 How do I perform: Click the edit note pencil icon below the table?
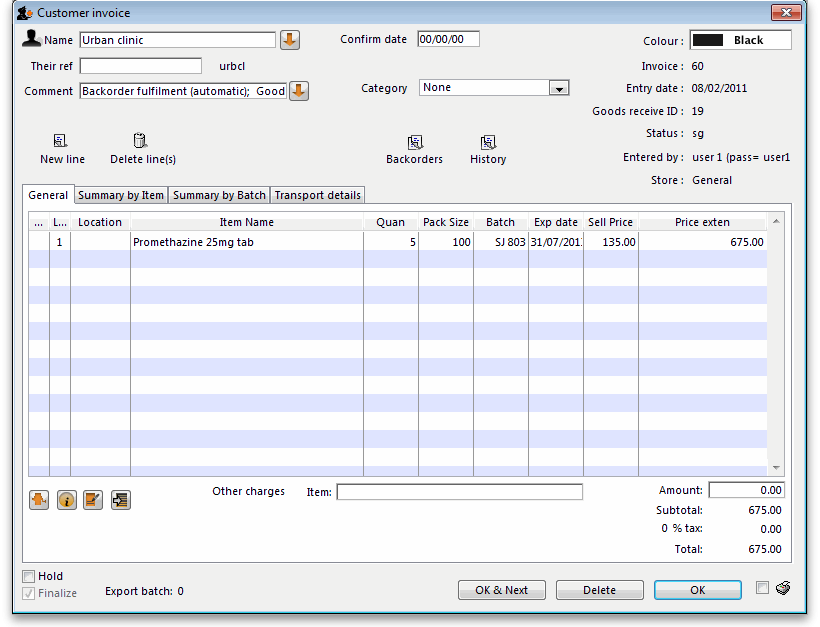(x=94, y=500)
